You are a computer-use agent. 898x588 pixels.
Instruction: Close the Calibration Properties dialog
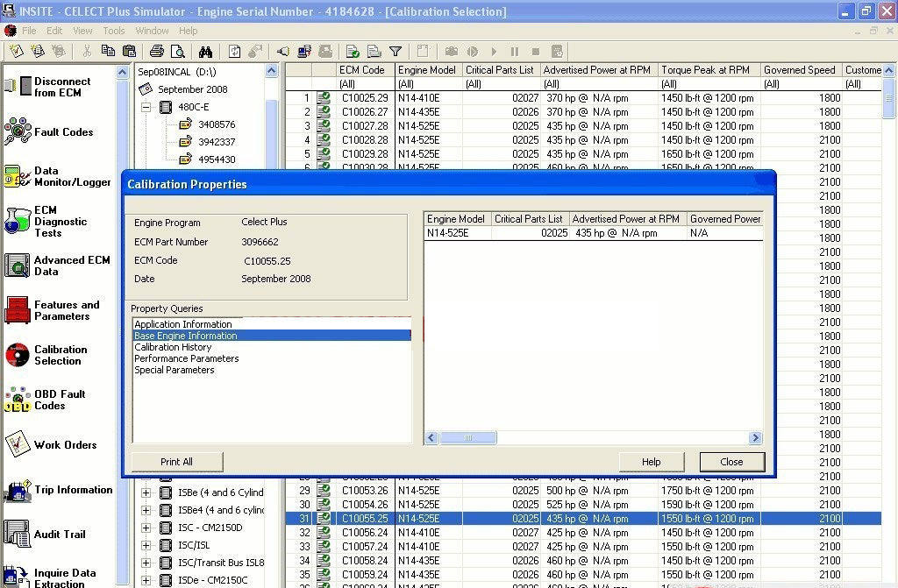(x=731, y=462)
